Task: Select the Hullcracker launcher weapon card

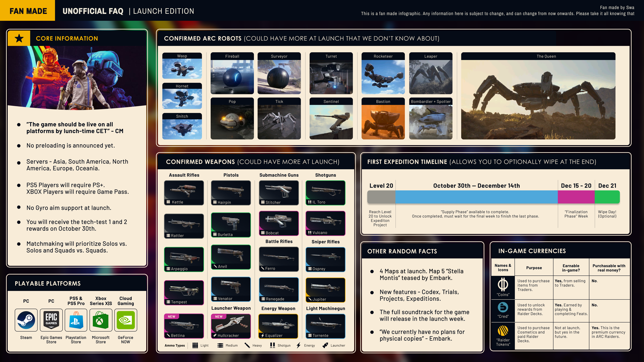Action: tap(231, 326)
